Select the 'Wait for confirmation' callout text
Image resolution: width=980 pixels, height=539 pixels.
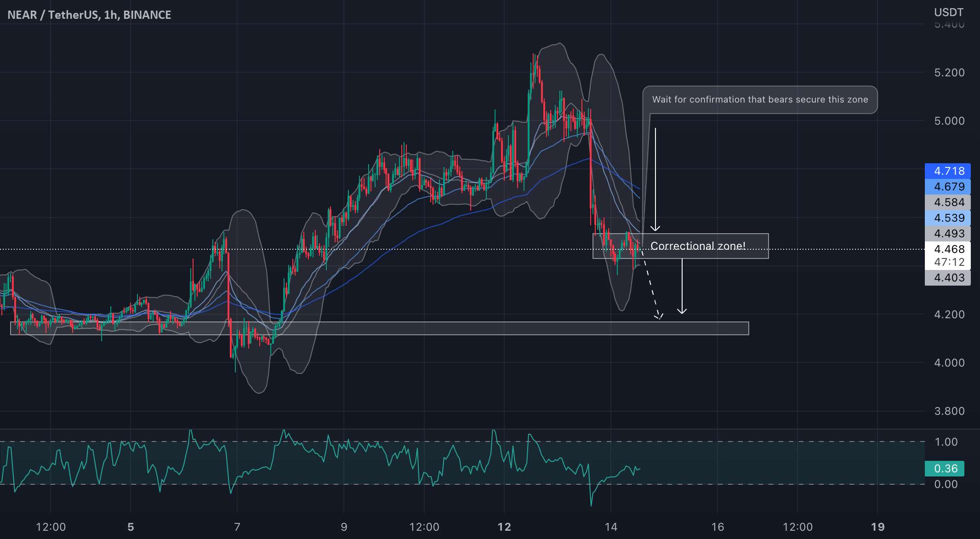pyautogui.click(x=760, y=99)
